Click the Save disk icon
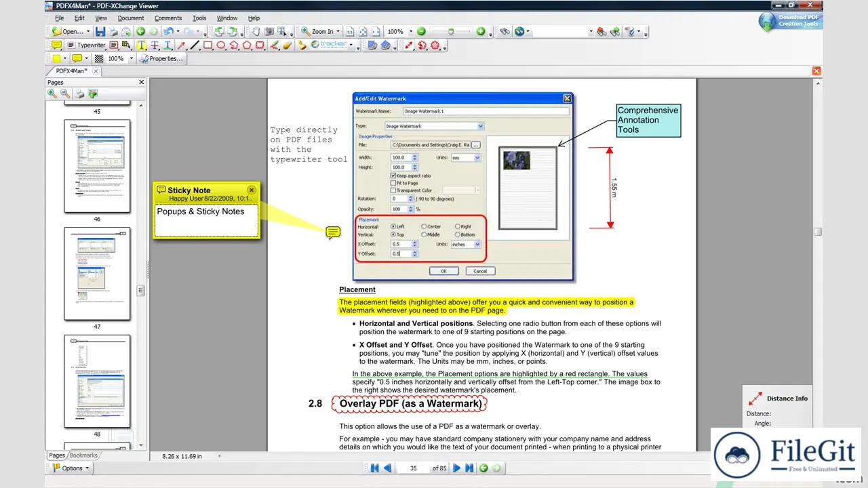Viewport: 868px width, 488px height. (x=100, y=31)
